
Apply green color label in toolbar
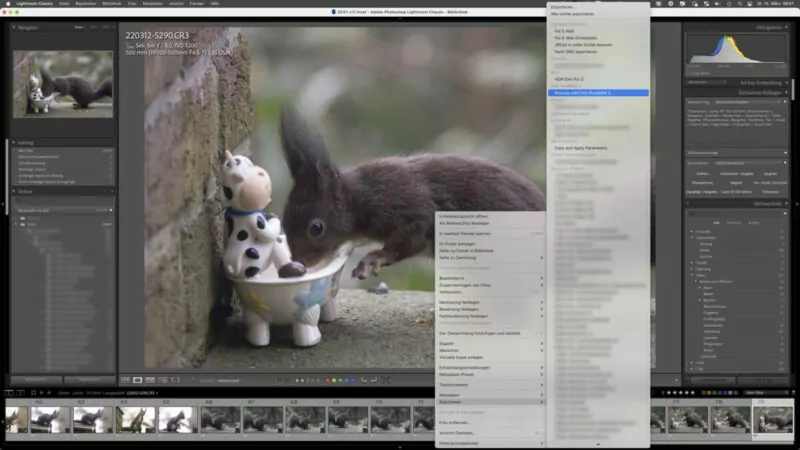pos(340,380)
